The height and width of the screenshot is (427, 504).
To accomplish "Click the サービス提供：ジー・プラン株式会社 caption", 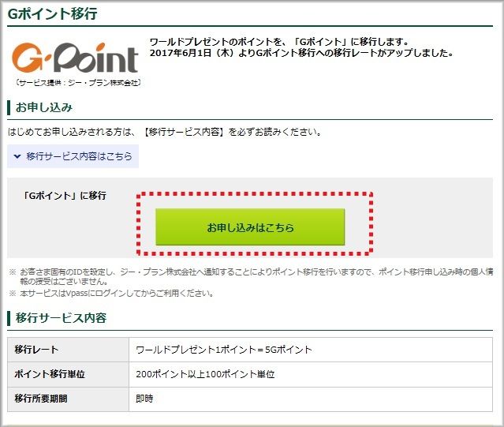I will point(78,83).
